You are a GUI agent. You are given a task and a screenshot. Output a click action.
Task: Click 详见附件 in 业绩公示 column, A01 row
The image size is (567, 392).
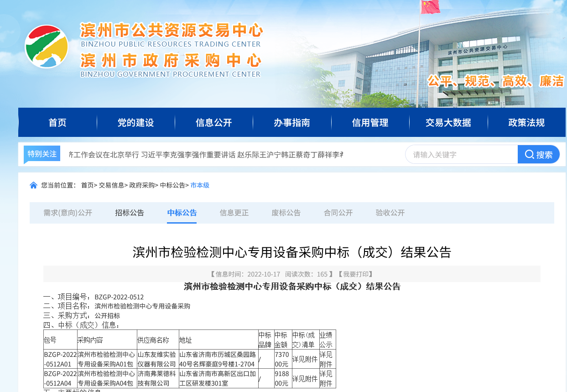pos(327,359)
